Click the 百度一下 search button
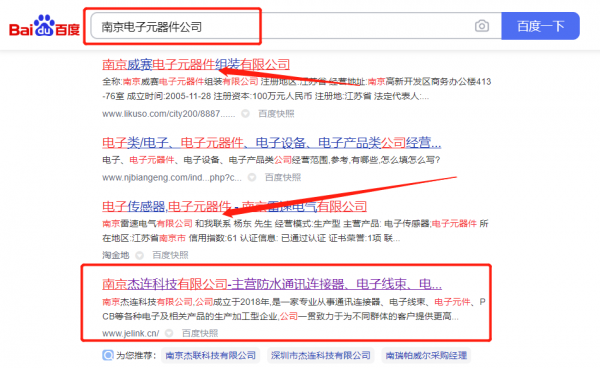600x368 pixels. point(540,26)
